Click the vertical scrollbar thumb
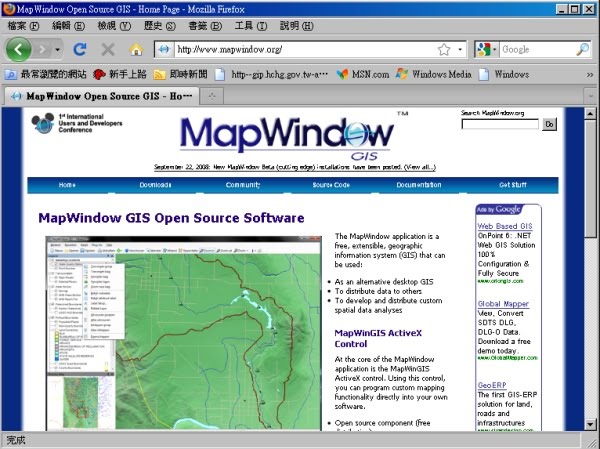 click(x=590, y=179)
